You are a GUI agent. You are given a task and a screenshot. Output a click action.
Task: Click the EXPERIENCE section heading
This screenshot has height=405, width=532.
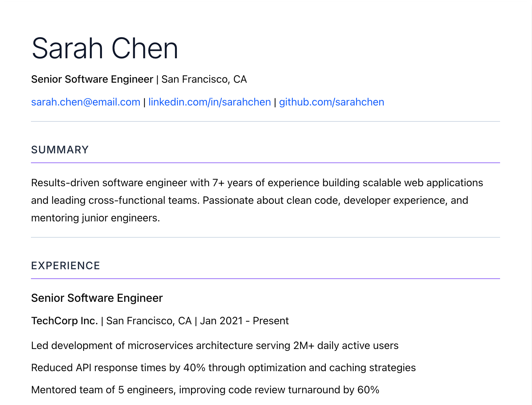[65, 266]
